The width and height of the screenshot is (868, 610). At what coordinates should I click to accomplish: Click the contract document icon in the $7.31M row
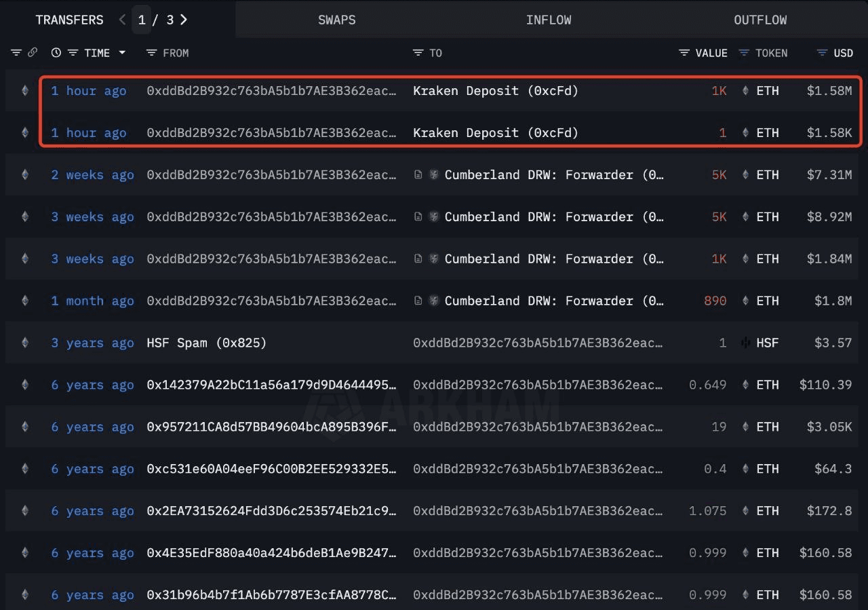(x=419, y=174)
